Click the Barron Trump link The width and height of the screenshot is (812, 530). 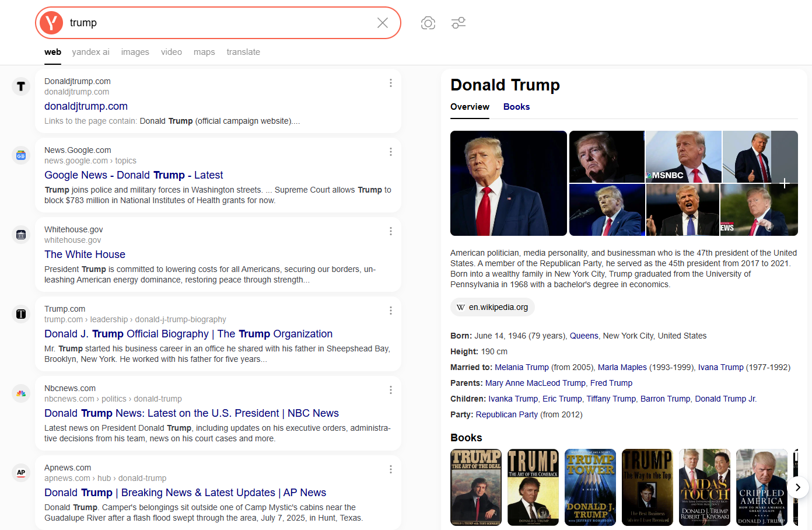tap(666, 399)
